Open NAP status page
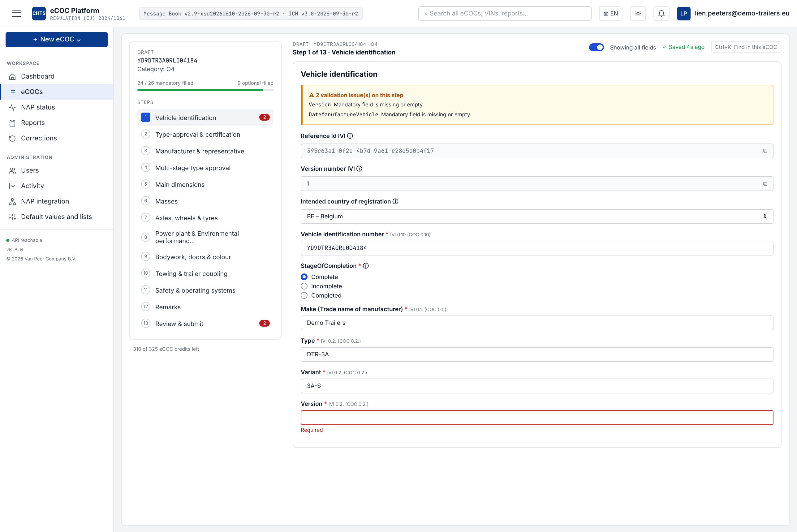Screen dimensions: 797x532 (57, 107)
